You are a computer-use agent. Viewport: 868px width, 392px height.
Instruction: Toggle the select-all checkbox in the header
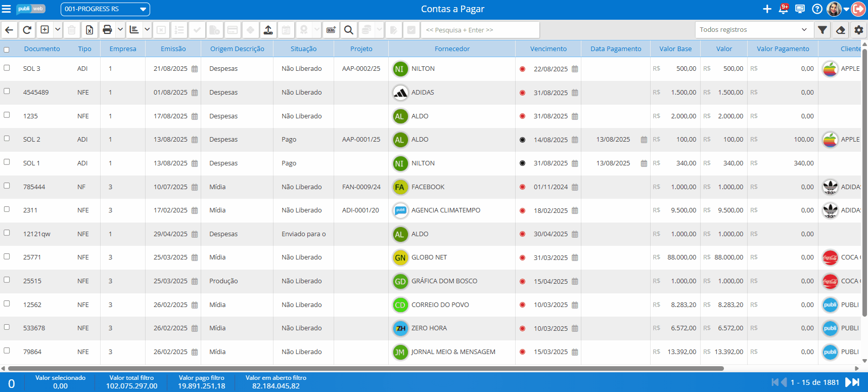(7, 50)
